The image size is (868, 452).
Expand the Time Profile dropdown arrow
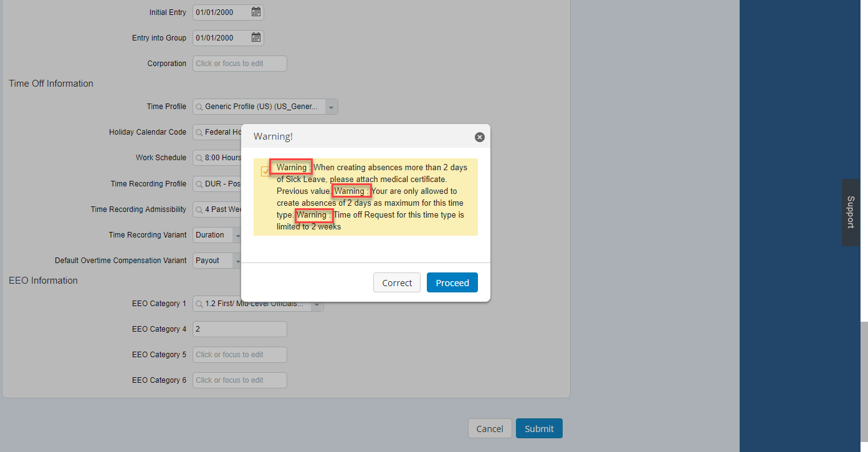pos(332,107)
